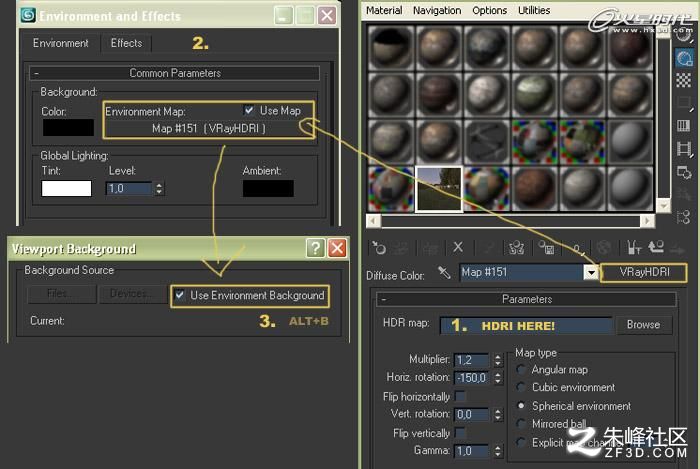Image resolution: width=700 pixels, height=469 pixels.
Task: Select the Cubic environment radio button
Action: [x=521, y=387]
